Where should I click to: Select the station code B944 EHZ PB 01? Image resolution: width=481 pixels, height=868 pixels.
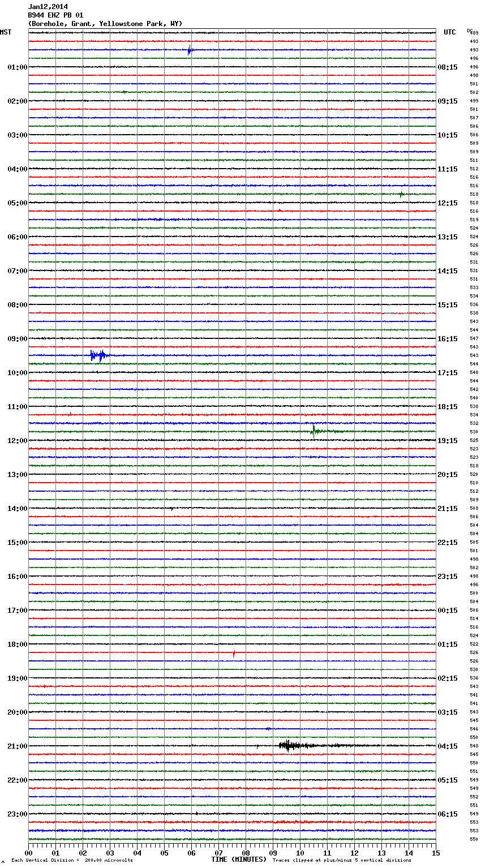[x=55, y=15]
